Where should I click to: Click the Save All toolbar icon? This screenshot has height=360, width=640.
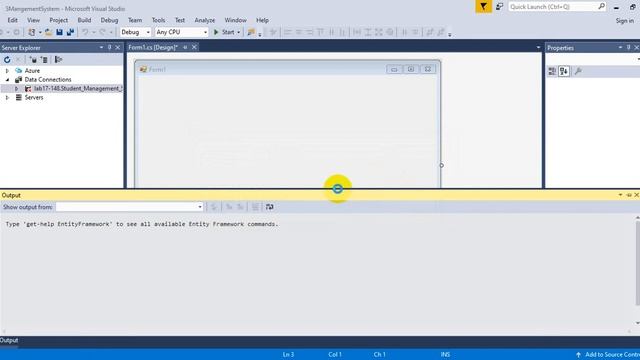(70, 32)
